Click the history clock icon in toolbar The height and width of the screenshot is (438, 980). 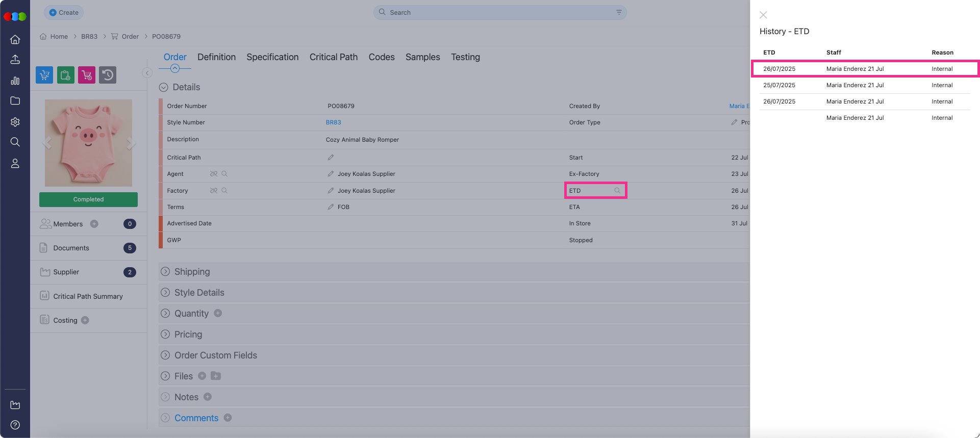108,75
